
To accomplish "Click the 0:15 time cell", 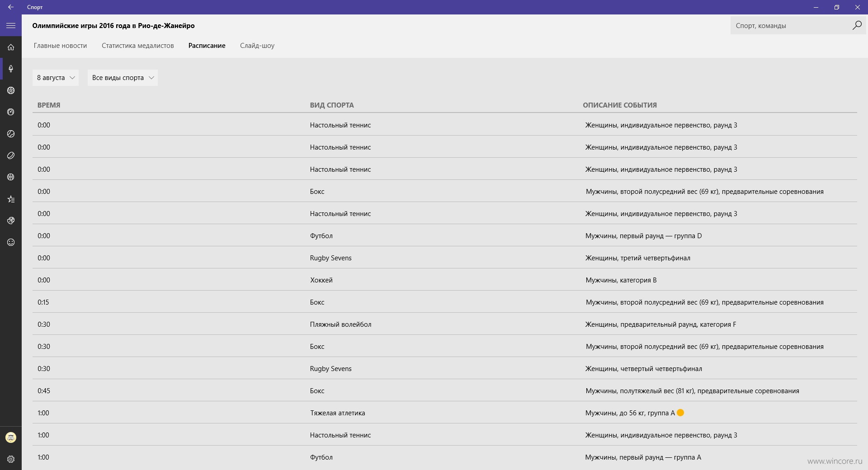I will click(x=43, y=302).
